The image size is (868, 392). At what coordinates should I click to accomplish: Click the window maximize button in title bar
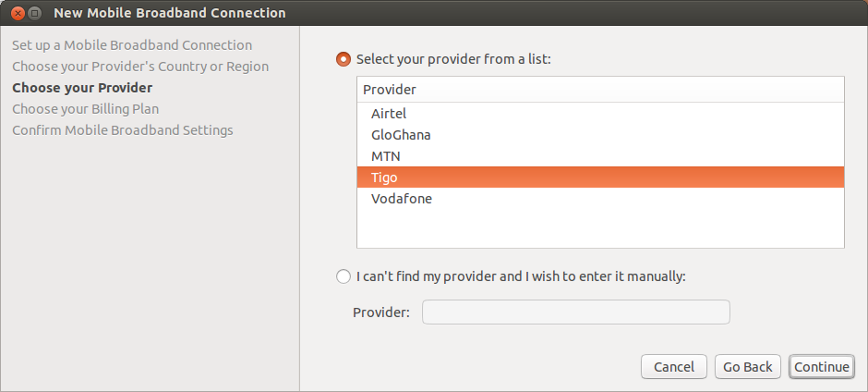point(34,13)
